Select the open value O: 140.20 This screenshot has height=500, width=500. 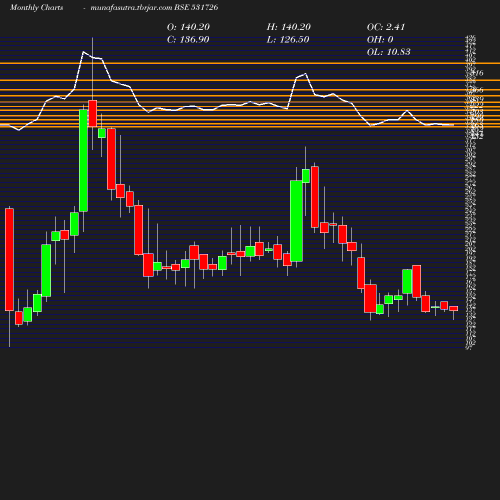coord(188,27)
